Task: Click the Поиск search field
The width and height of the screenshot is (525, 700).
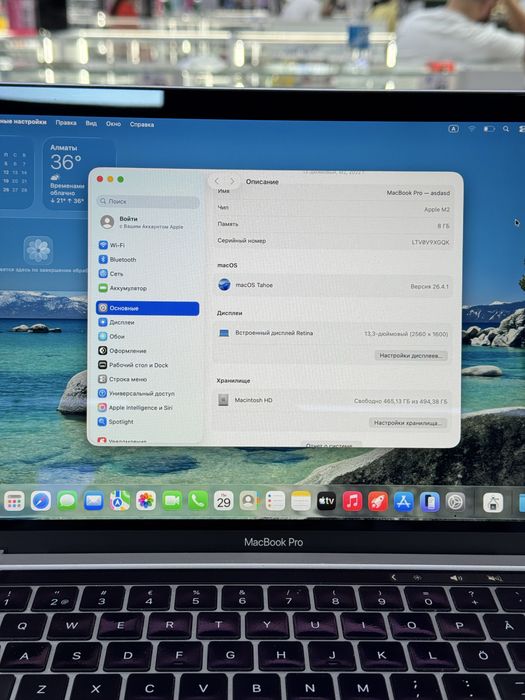Action: point(148,201)
